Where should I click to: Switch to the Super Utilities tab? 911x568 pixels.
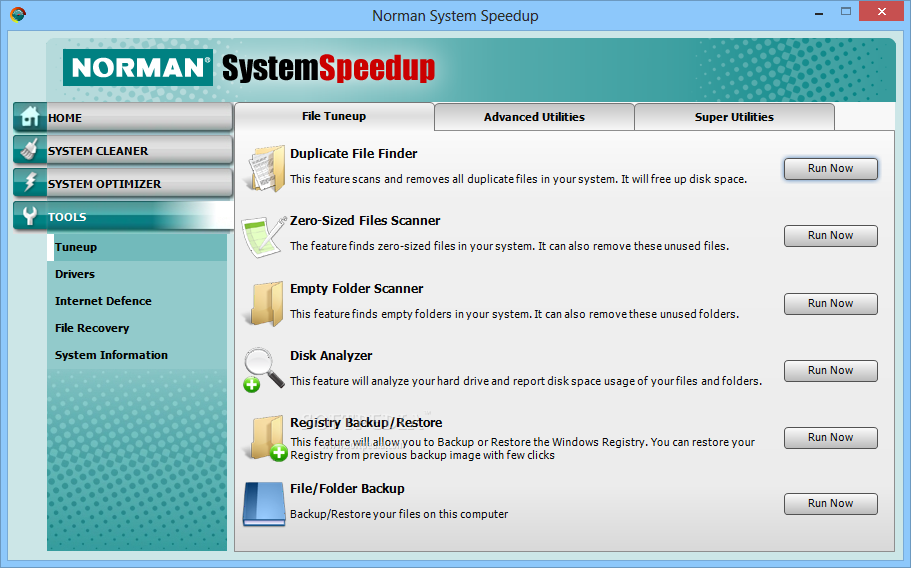734,117
